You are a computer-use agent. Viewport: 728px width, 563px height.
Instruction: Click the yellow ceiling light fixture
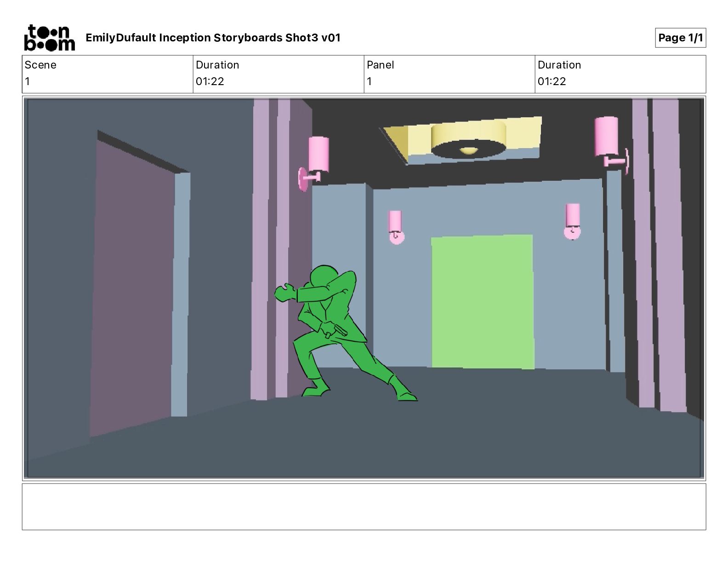[468, 140]
